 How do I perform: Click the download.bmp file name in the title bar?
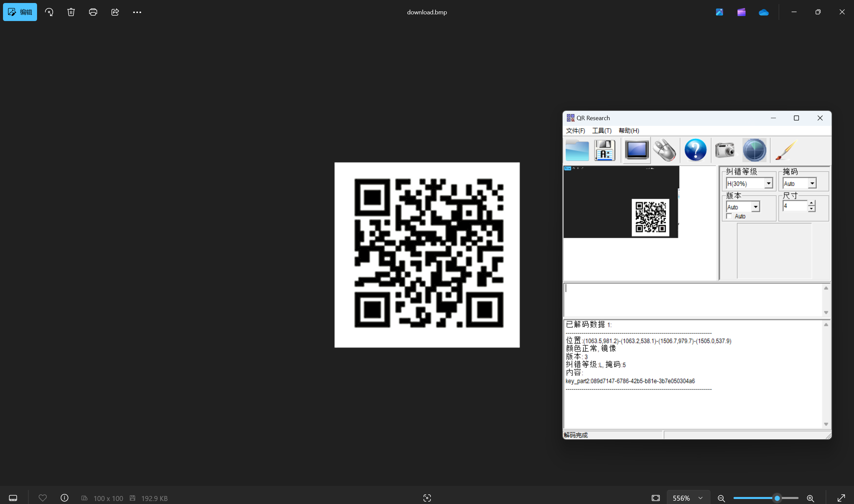click(x=427, y=12)
